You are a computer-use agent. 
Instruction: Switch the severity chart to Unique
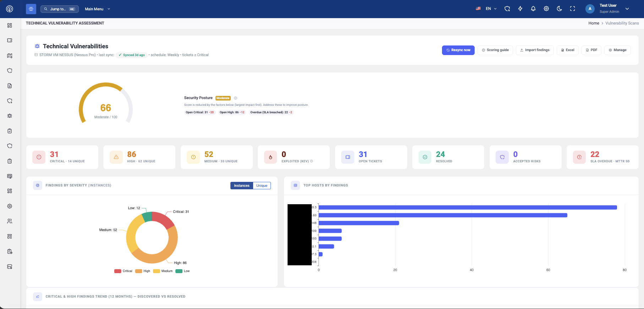[262, 186]
